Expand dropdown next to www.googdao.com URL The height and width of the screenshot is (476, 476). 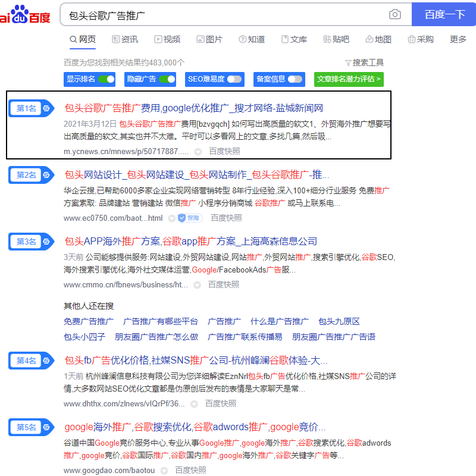164,471
